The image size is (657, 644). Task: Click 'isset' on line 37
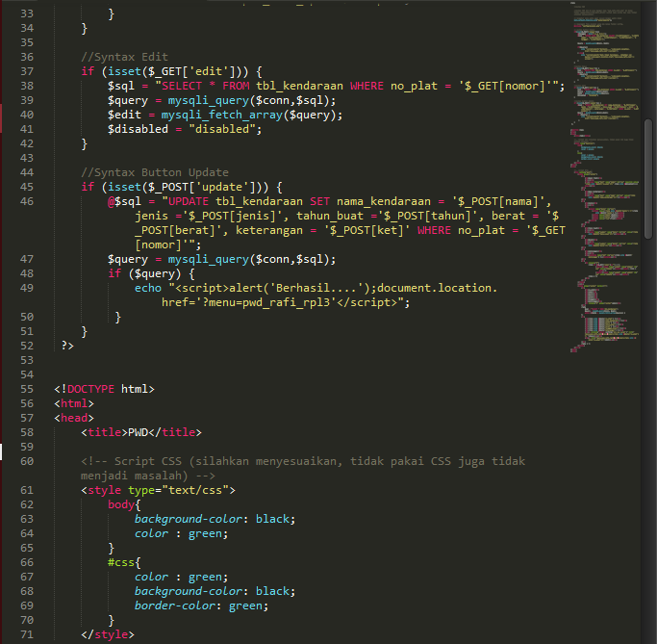pos(124,71)
